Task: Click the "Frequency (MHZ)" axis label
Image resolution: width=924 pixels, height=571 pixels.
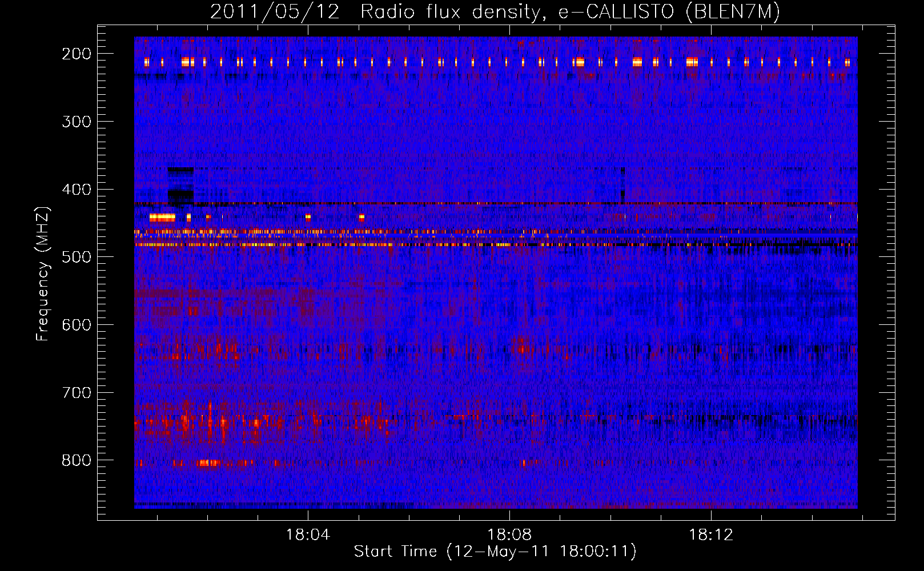Action: 43,274
